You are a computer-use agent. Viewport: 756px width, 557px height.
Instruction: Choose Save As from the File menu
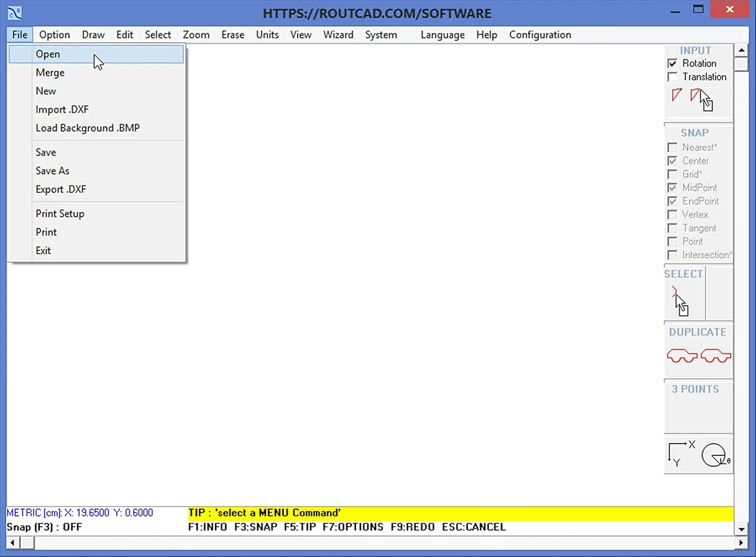[x=52, y=171]
